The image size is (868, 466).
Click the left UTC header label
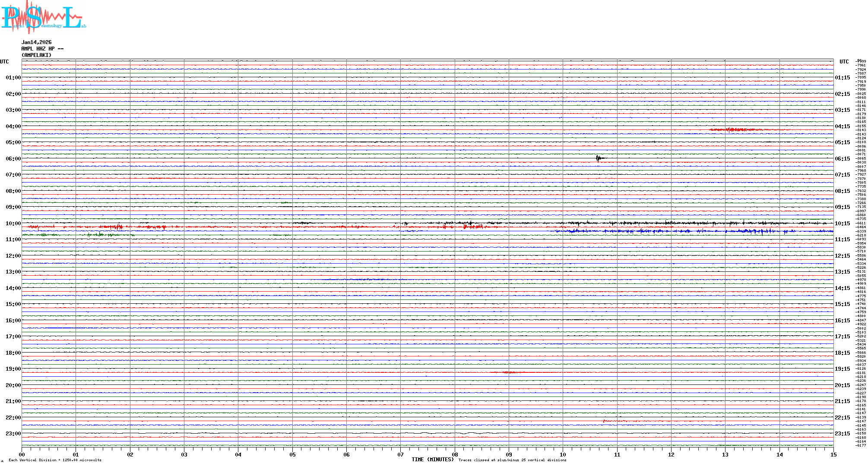[x=4, y=62]
